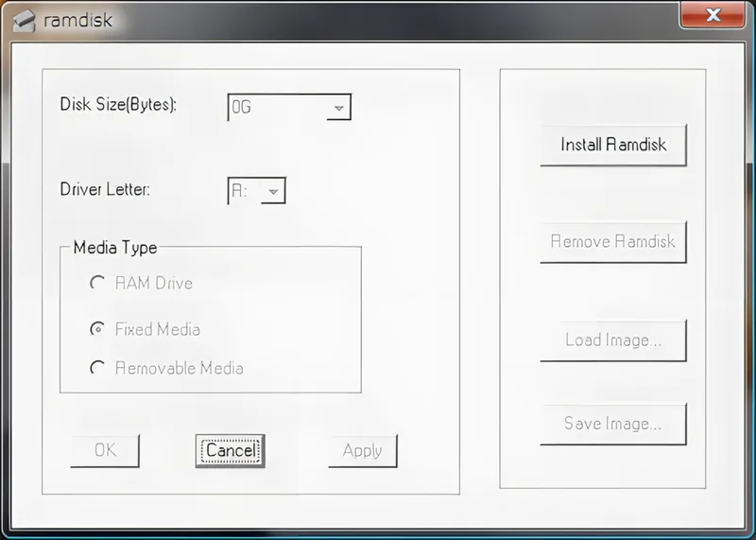Click the Media Type group heading
The height and width of the screenshot is (540, 756).
coord(115,248)
